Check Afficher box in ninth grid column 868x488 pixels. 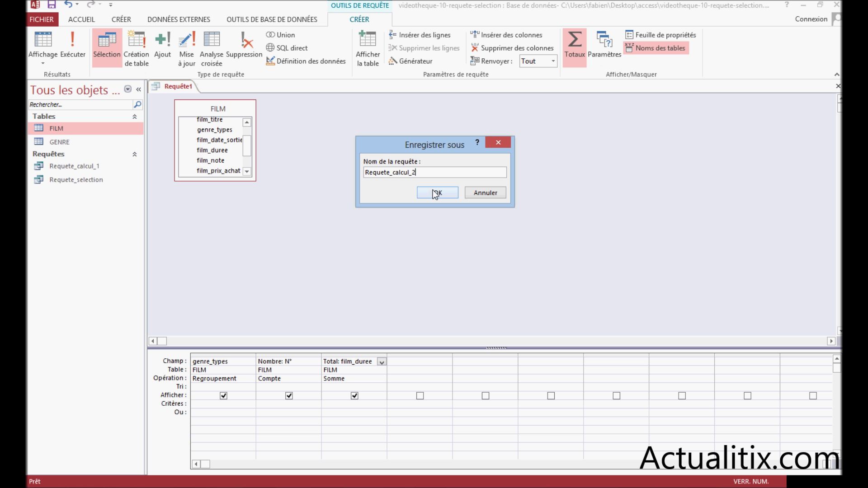(x=748, y=395)
